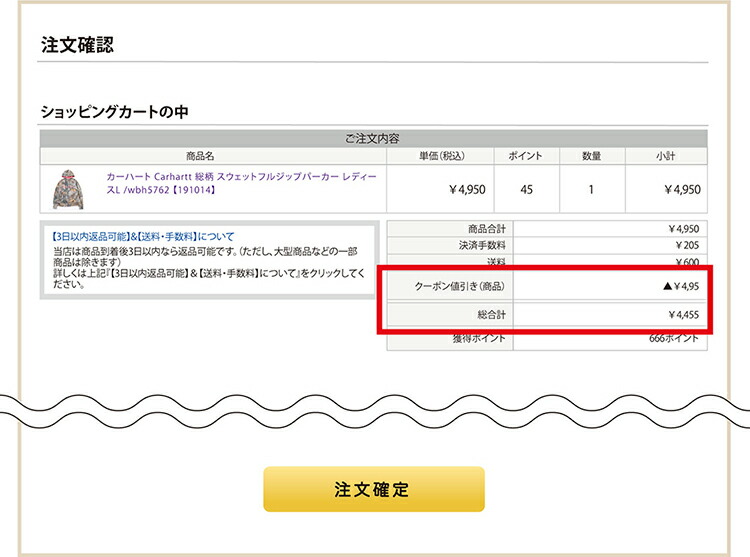Open the Carhartt parka product link
Viewport: 750px width, 557px height.
(x=238, y=181)
